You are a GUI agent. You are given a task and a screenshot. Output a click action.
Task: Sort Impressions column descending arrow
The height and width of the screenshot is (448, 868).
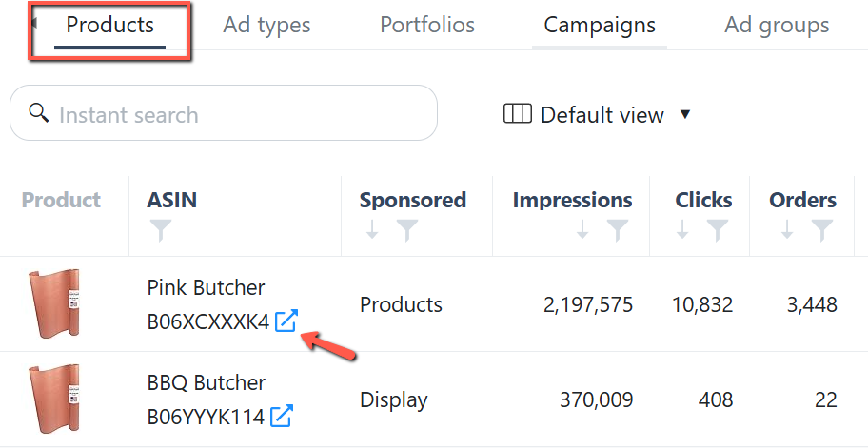point(582,229)
